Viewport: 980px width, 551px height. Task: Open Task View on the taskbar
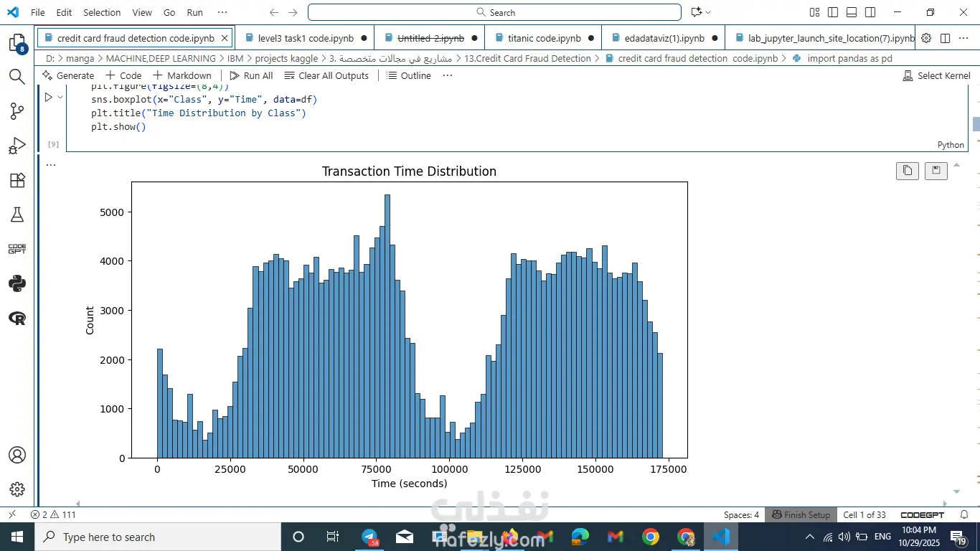coord(333,537)
